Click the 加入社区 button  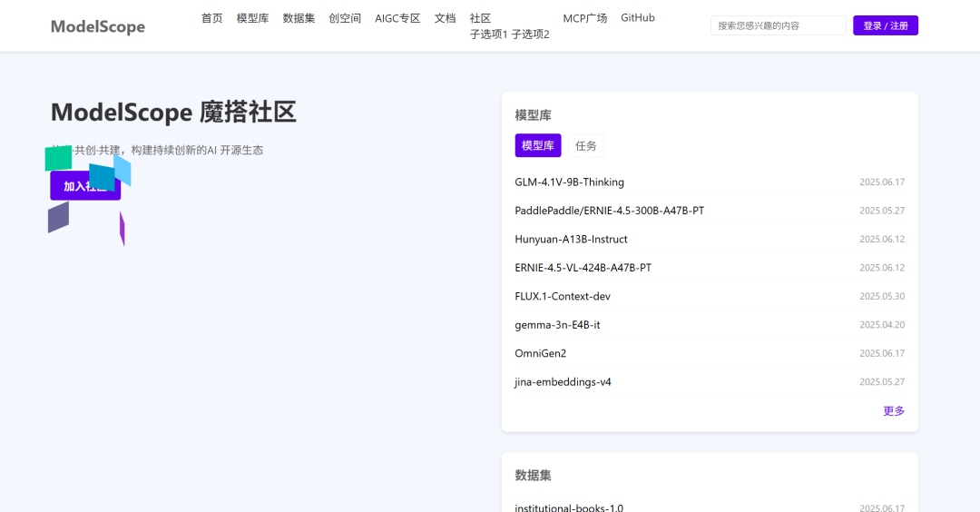(85, 186)
